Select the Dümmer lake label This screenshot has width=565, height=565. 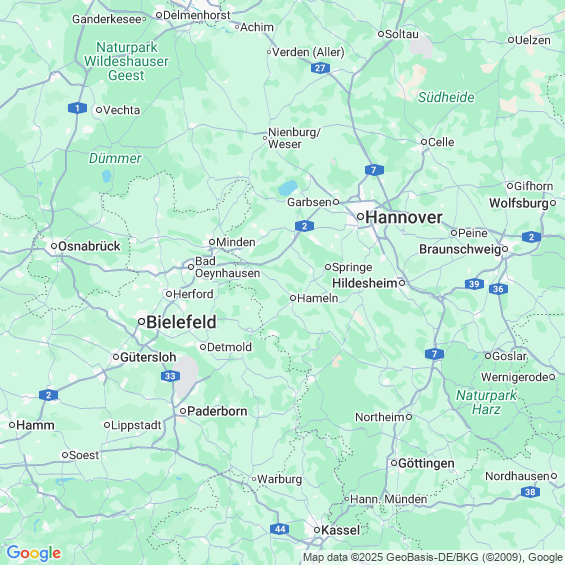pos(115,159)
